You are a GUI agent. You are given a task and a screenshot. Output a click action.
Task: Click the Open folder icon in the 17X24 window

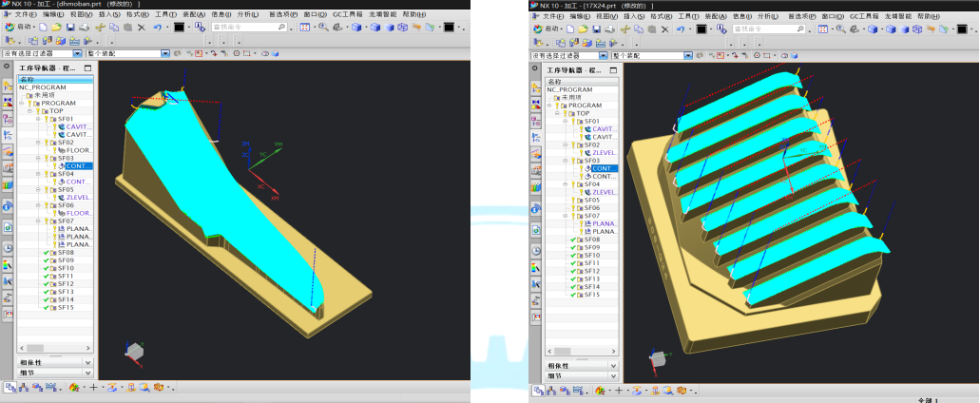pyautogui.click(x=584, y=29)
